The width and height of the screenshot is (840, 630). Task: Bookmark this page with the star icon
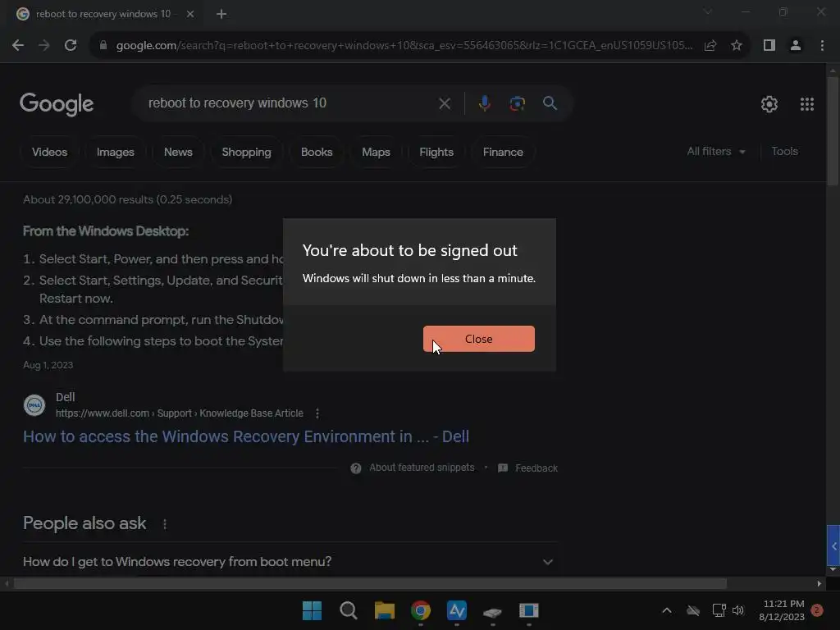click(737, 46)
